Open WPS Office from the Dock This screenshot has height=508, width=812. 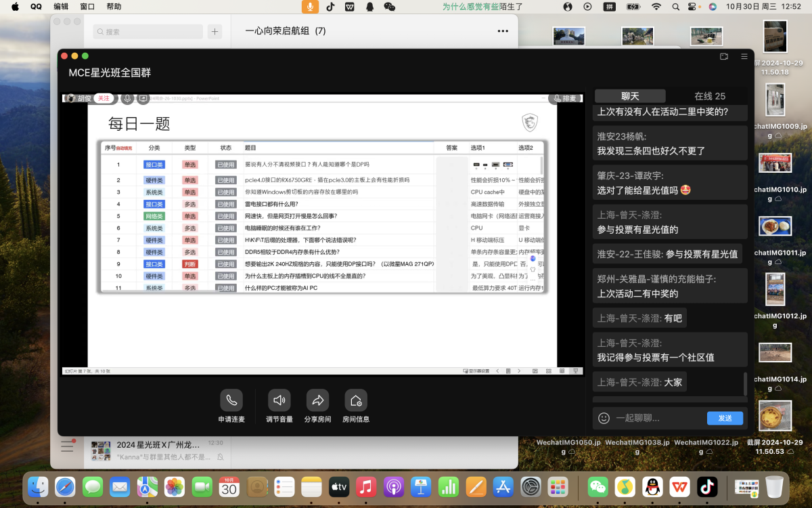679,486
